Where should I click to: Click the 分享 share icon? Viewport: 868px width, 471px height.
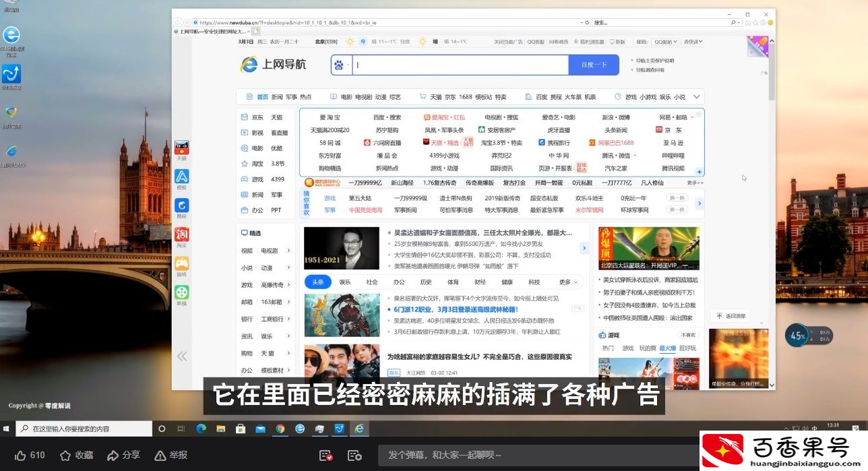(113, 456)
